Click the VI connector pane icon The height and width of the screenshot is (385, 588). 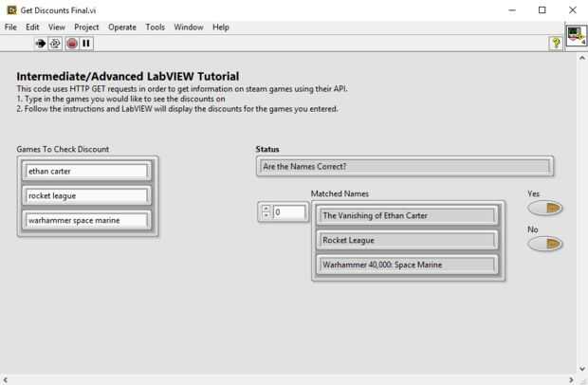click(x=576, y=36)
